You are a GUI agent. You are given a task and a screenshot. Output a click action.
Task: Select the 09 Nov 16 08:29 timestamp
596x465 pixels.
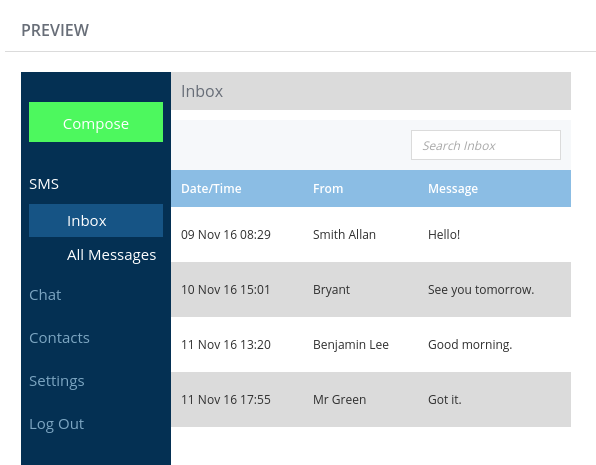point(226,235)
